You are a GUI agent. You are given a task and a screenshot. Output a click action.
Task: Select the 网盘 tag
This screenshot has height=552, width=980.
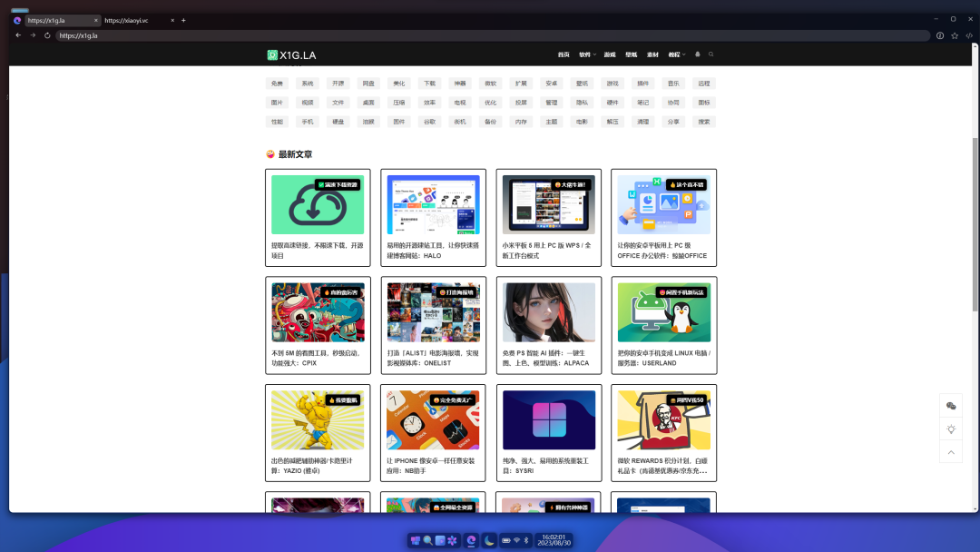coord(368,84)
